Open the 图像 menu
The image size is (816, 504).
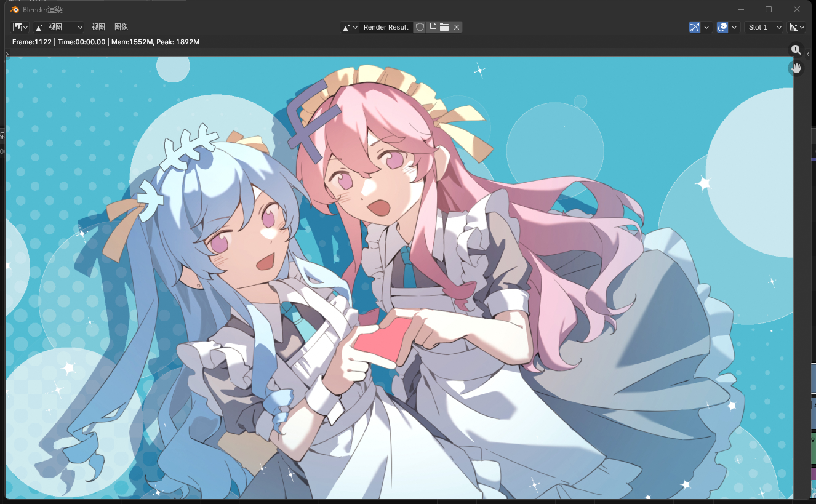coord(121,27)
